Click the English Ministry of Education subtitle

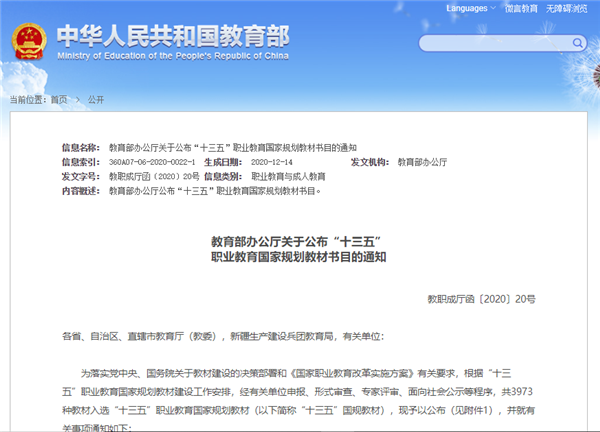(x=172, y=55)
